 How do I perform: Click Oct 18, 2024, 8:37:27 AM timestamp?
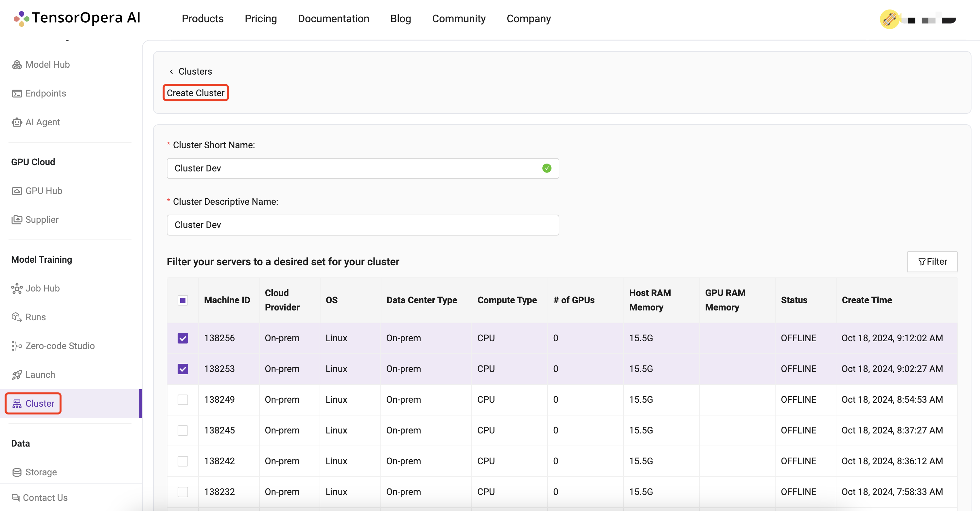892,430
